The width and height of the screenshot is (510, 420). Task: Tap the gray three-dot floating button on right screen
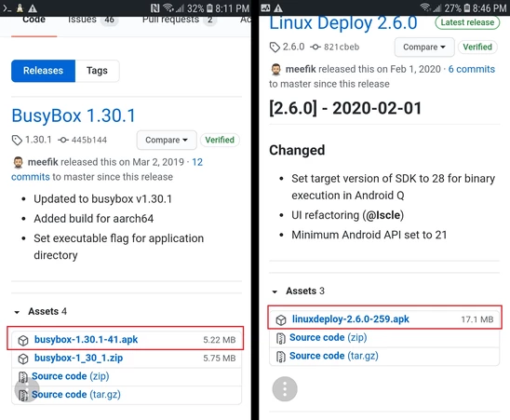tap(285, 388)
